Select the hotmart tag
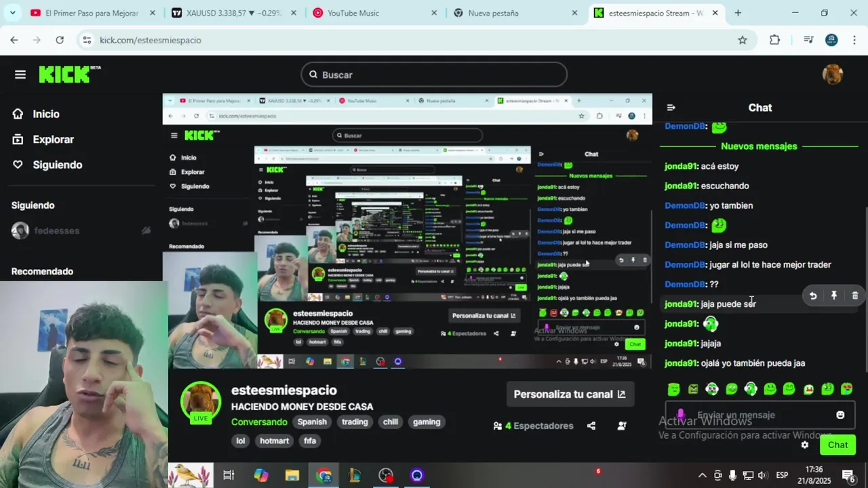This screenshot has width=868, height=488. 275,441
